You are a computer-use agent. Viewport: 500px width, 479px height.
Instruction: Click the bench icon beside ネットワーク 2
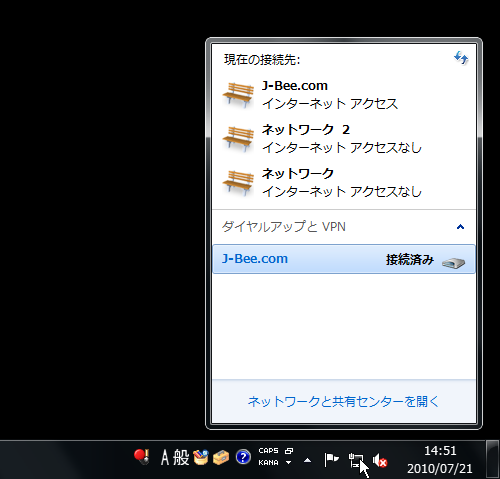coord(238,139)
